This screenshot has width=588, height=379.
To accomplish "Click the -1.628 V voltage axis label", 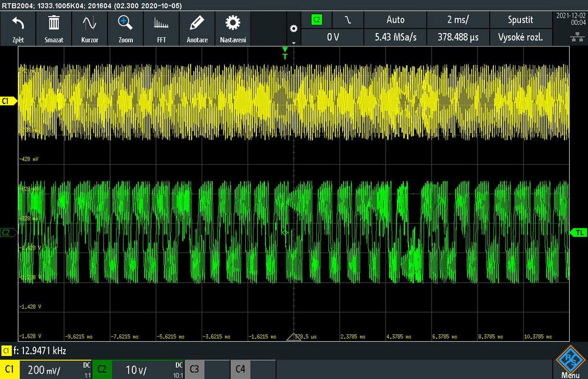I will click(30, 336).
